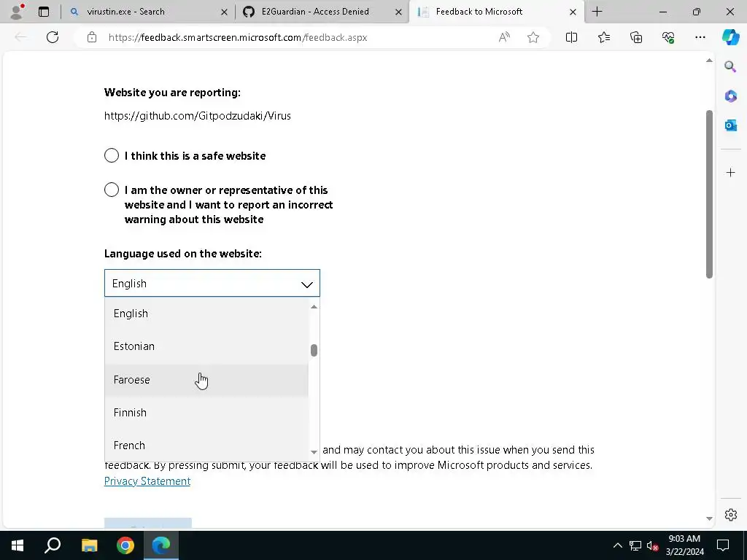Open sidebar Search icon
The width and height of the screenshot is (747, 560).
tap(730, 66)
